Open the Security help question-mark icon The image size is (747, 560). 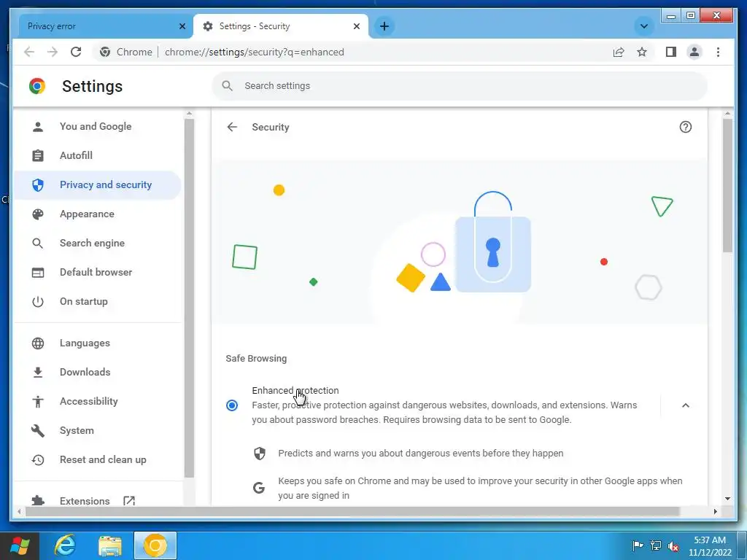coord(685,127)
